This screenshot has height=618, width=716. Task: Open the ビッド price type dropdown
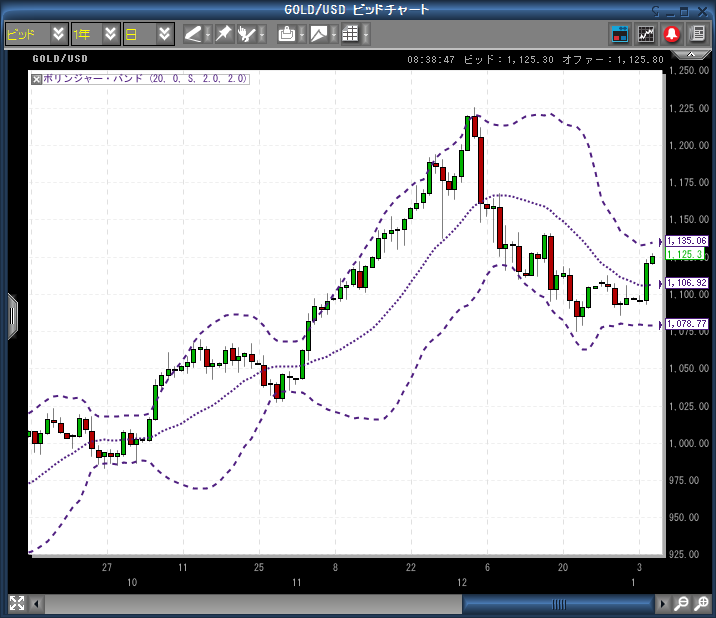[59, 34]
